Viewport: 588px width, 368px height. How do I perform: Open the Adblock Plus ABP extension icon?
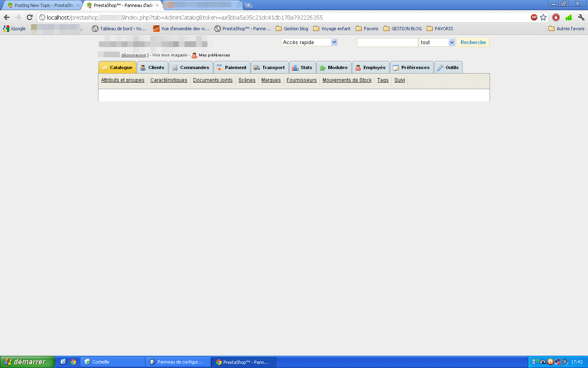click(534, 17)
